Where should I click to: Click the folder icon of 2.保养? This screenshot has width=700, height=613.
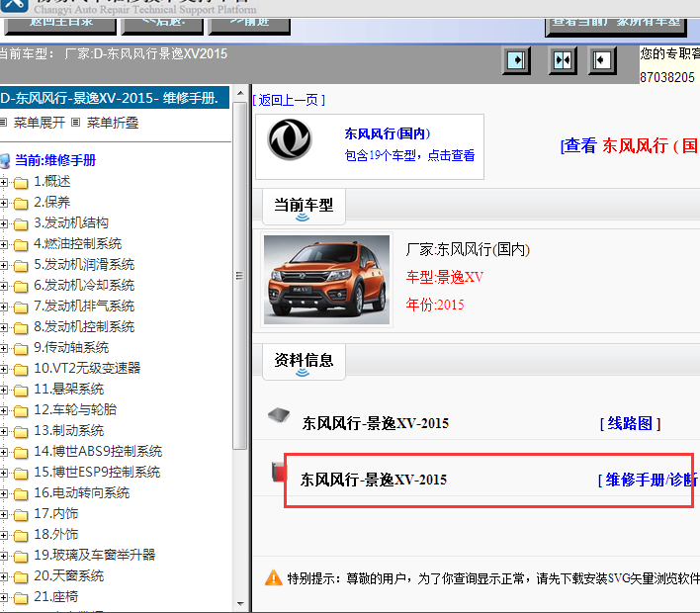21,204
